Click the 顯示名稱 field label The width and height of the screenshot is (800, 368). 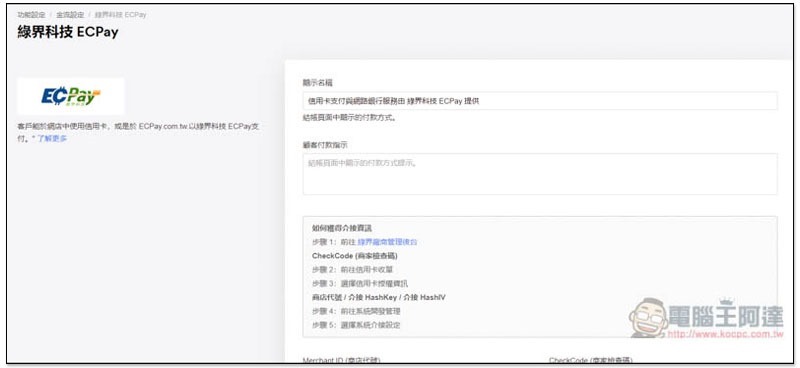pos(317,82)
